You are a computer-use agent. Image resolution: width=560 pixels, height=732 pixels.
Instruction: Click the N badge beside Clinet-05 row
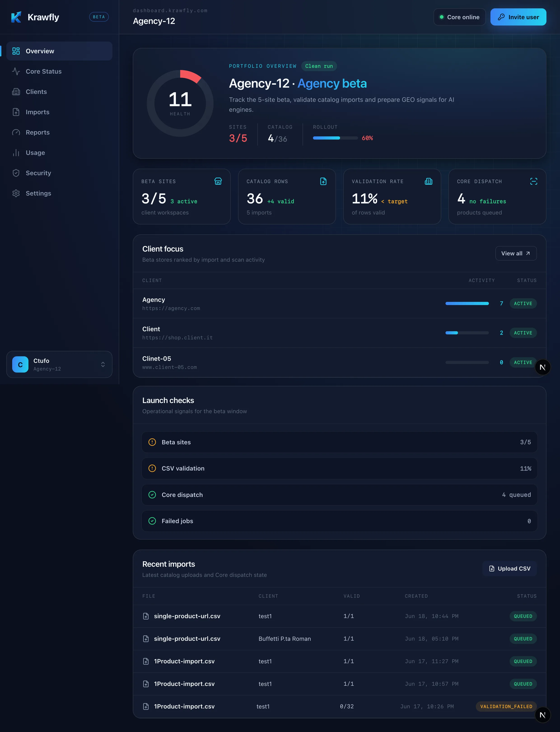click(543, 367)
